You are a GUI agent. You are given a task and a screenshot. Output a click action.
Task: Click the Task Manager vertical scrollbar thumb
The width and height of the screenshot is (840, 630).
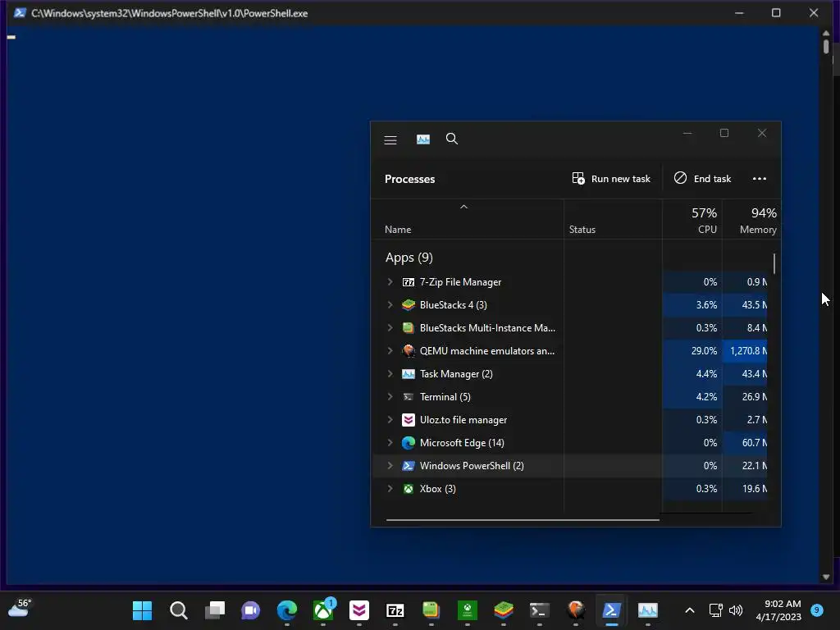[774, 263]
